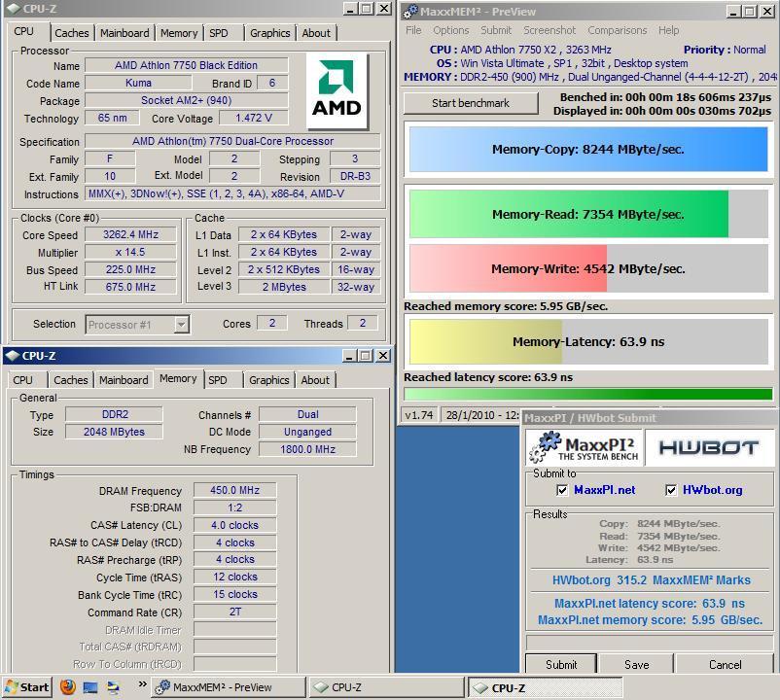Open the Submit menu in MaxxMEM²
Screen dimensions: 780x700
click(496, 30)
